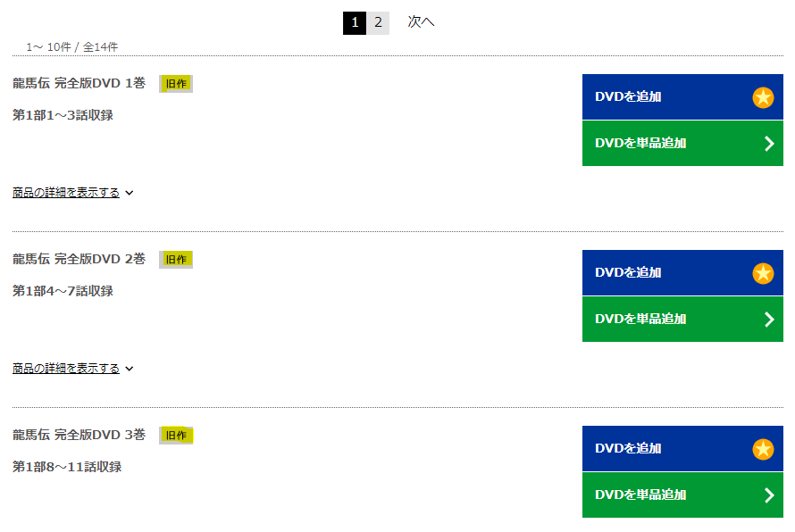Viewport: 795px width, 532px height.
Task: Click star icon for 龍馬伝 1巻
Action: coord(763,97)
